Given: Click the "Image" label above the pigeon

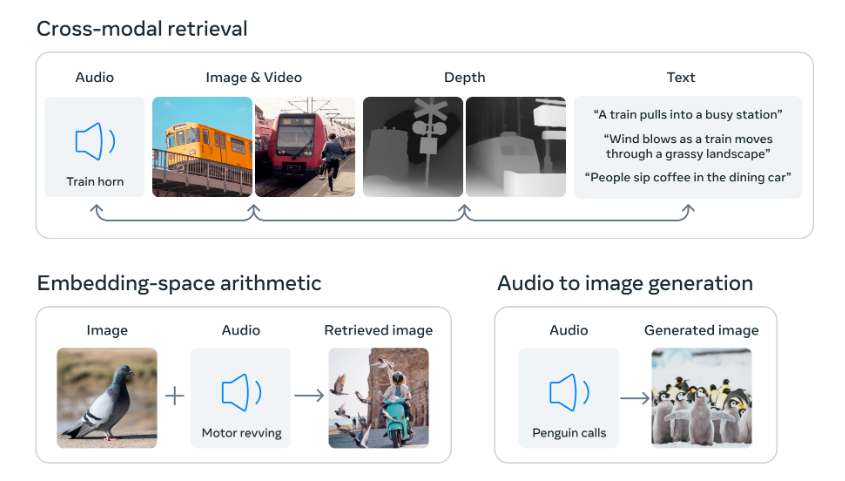Looking at the screenshot, I should coord(107,330).
